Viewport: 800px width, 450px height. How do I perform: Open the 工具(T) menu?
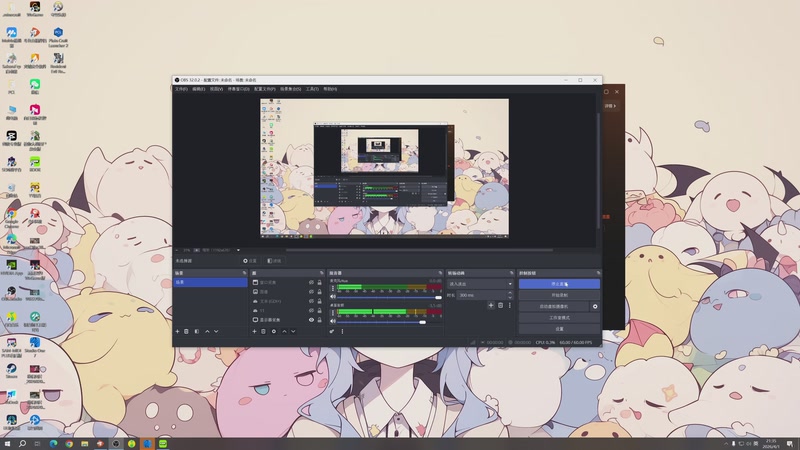click(312, 89)
